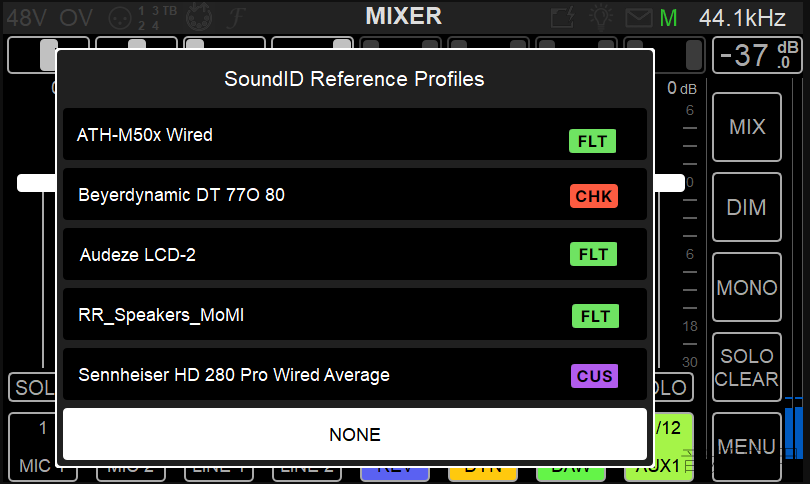The width and height of the screenshot is (810, 484).
Task: Toggle MONO monitoring
Action: (747, 287)
